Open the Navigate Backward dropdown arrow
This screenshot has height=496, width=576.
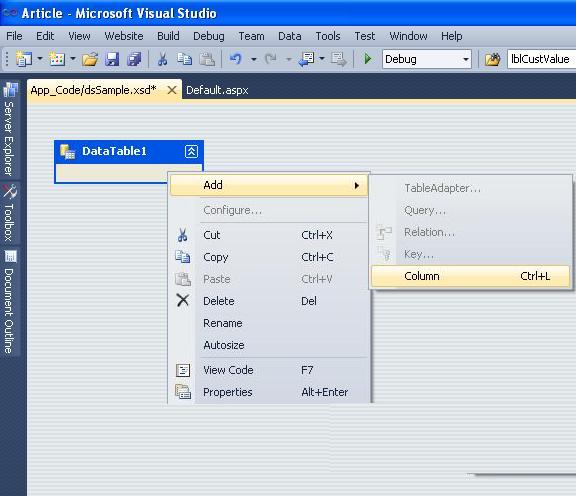pos(322,59)
